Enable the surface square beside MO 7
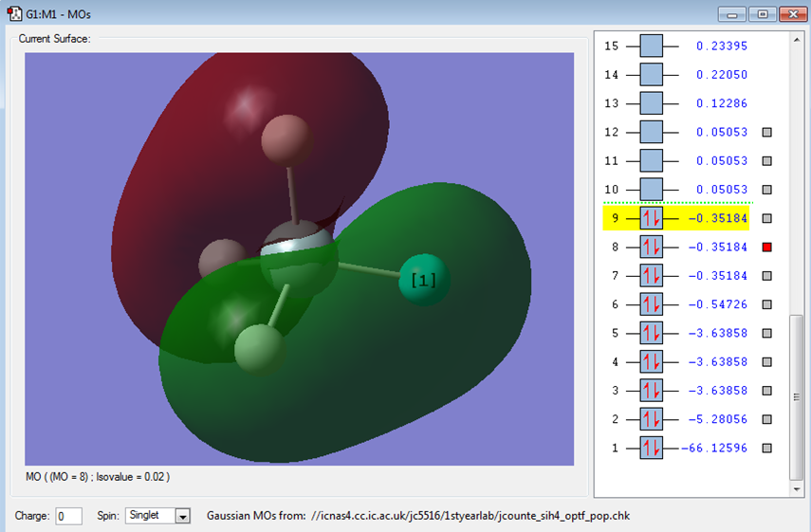811x532 pixels. [x=767, y=276]
